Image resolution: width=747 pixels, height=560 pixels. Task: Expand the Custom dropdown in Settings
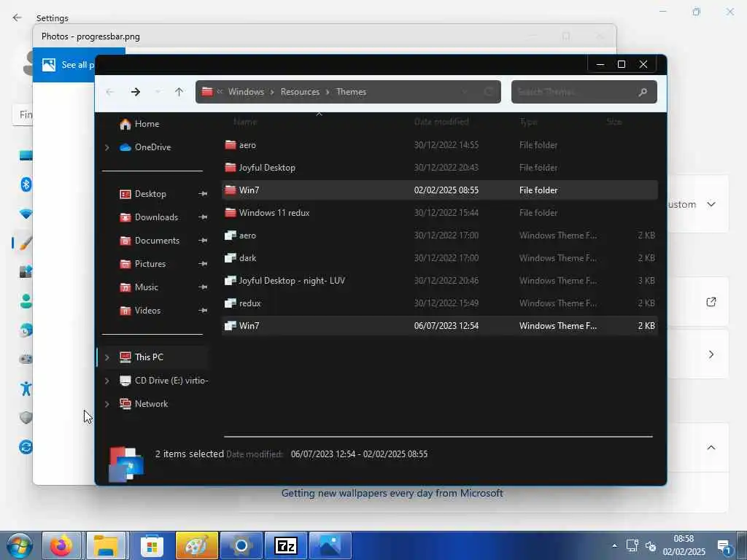pyautogui.click(x=711, y=204)
